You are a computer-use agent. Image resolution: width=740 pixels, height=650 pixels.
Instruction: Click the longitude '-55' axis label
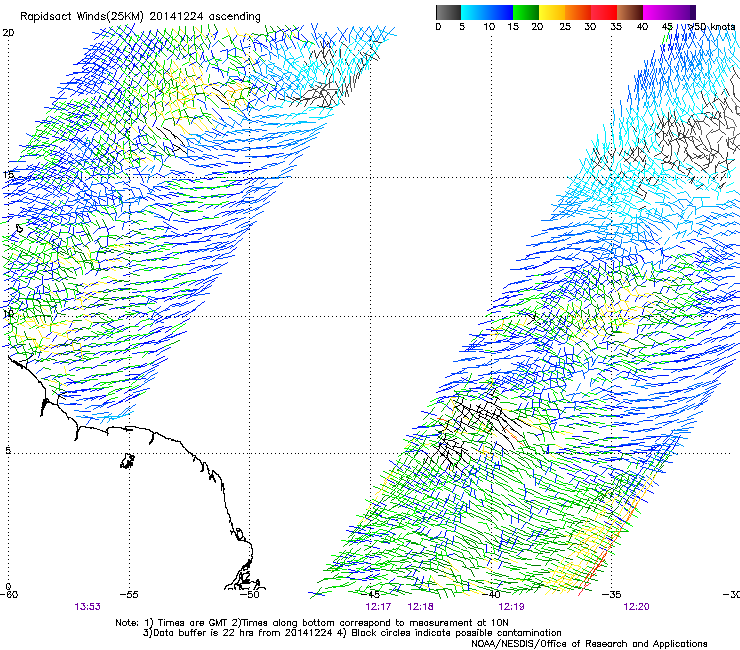129,594
